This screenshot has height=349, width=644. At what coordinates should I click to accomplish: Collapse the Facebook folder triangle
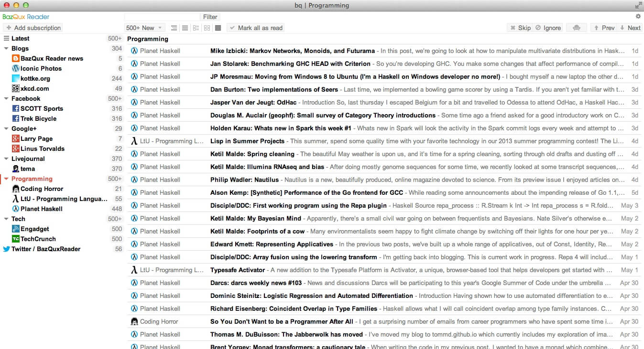[x=6, y=99]
